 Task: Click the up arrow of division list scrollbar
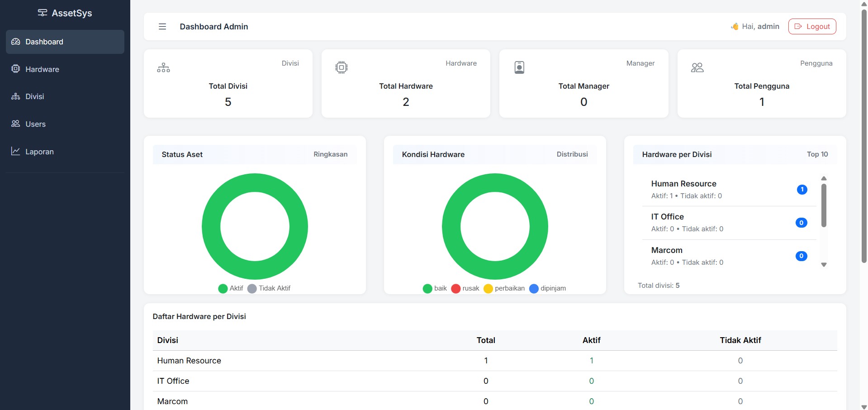pos(824,178)
